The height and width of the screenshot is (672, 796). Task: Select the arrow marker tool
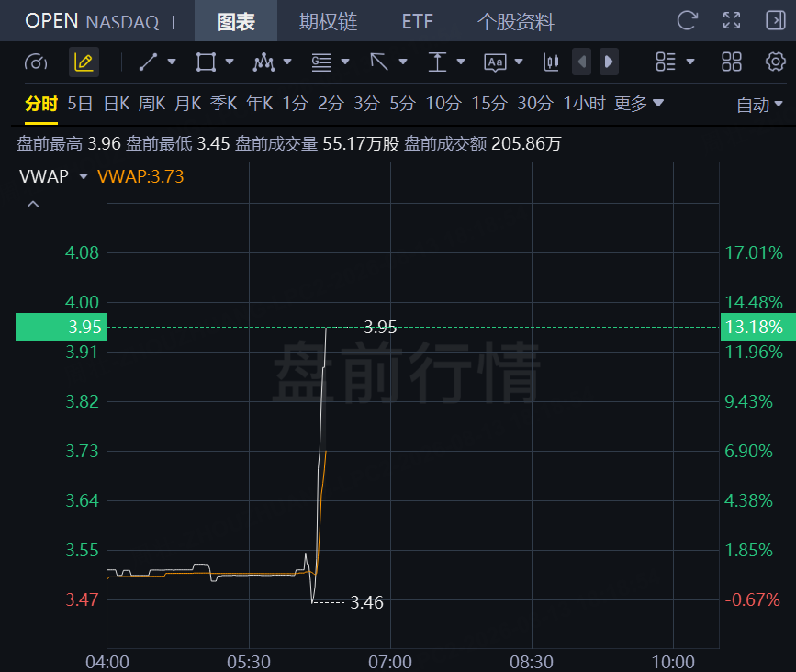point(379,62)
